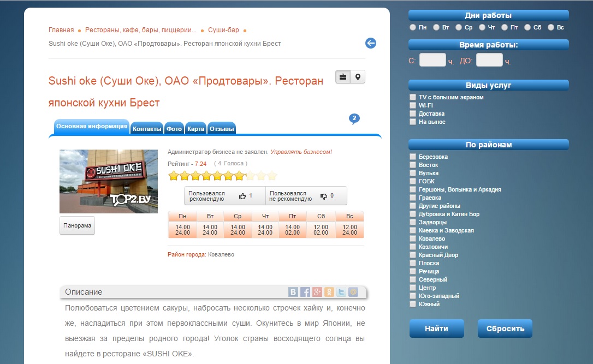This screenshot has width=593, height=364.
Task: Rate with the tenth star
Action: pyautogui.click(x=272, y=176)
